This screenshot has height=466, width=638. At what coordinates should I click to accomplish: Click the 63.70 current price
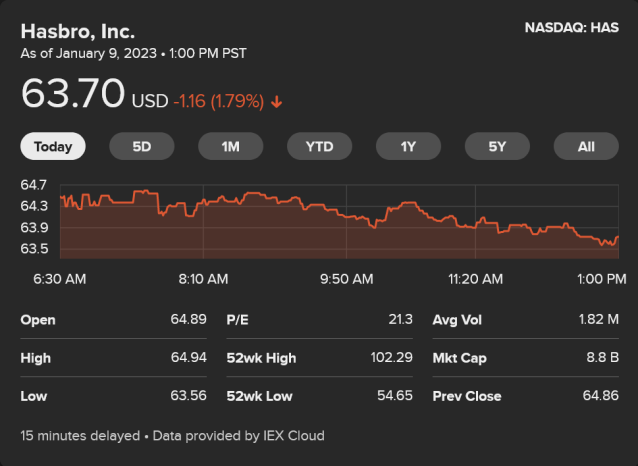[x=73, y=95]
